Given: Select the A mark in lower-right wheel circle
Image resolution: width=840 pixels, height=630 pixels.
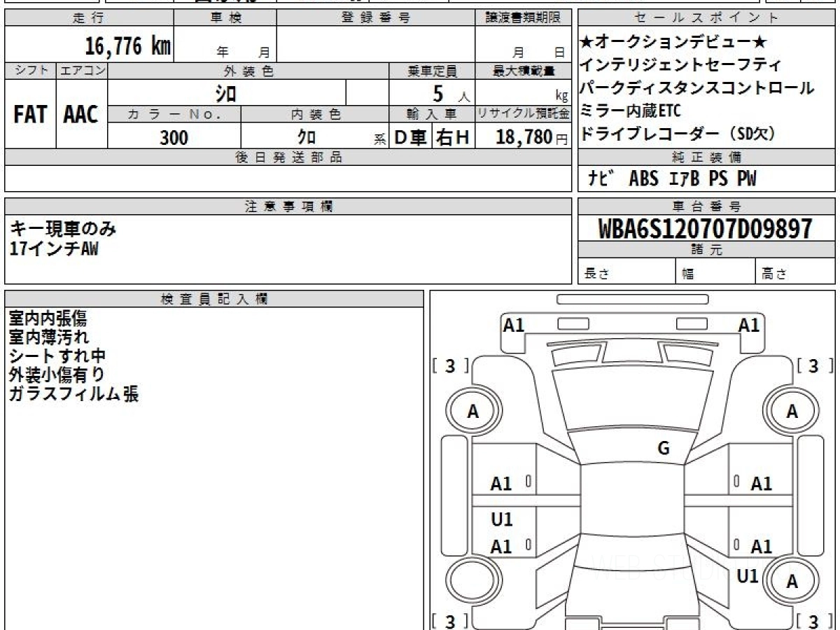Looking at the screenshot, I should 792,582.
